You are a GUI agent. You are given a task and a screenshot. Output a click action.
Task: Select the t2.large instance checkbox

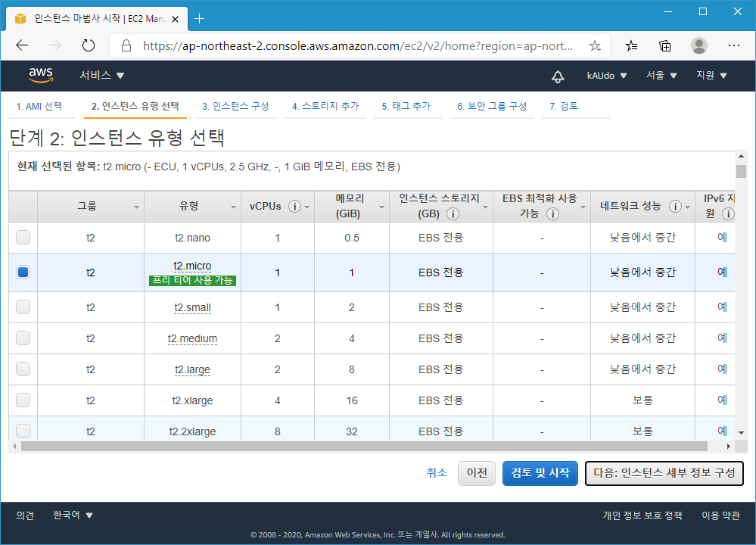pyautogui.click(x=23, y=369)
